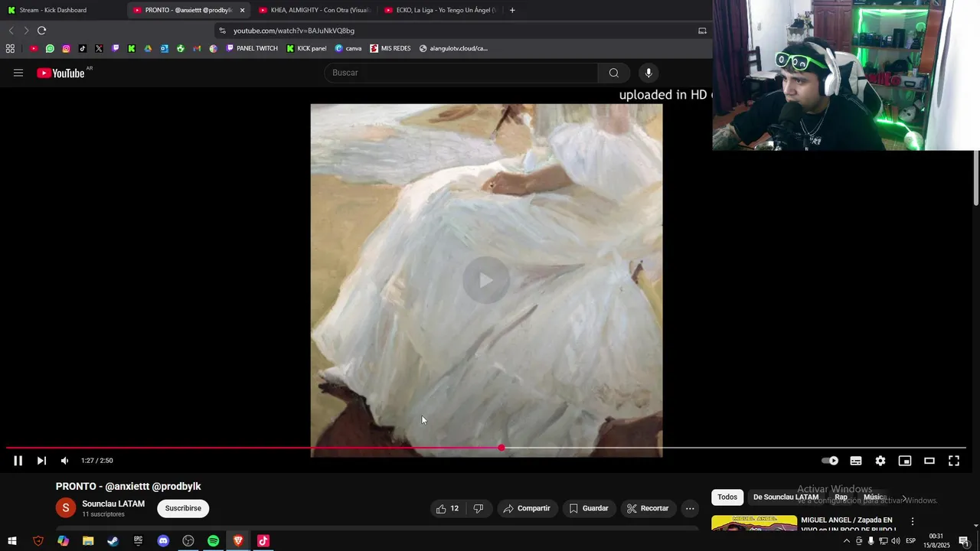The image size is (980, 551).
Task: Select the Todos filter chip
Action: 727,497
